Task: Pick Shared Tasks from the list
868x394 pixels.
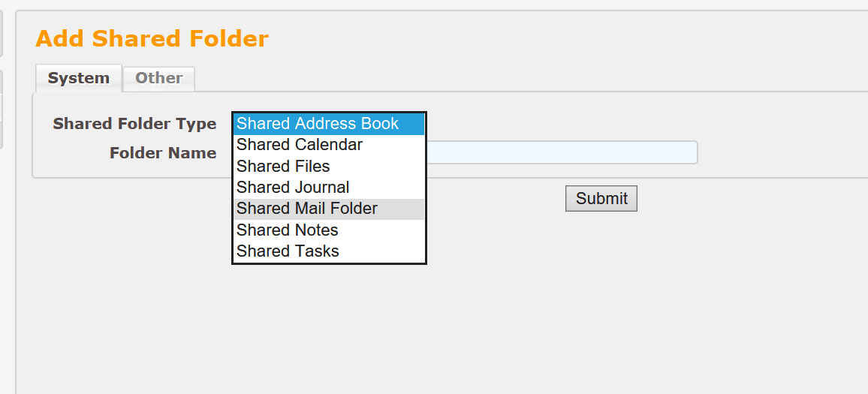Action: coord(288,251)
